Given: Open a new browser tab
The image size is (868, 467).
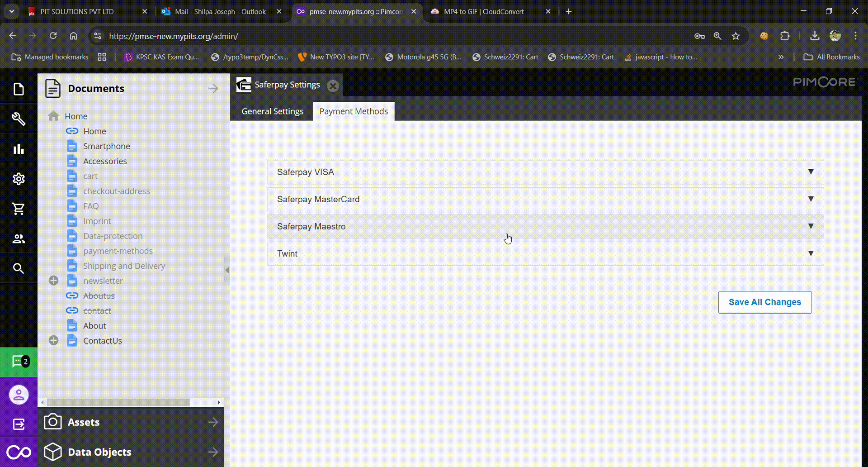Looking at the screenshot, I should coord(569,12).
